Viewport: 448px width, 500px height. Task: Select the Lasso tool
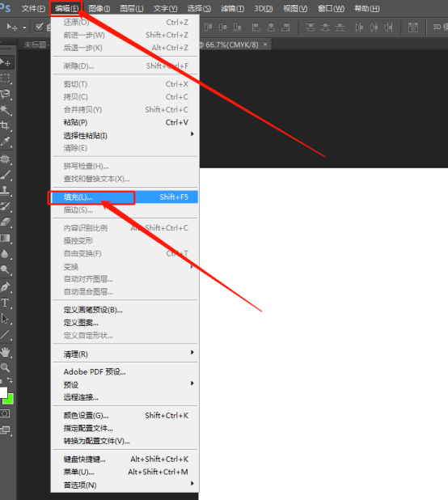pyautogui.click(x=5, y=94)
